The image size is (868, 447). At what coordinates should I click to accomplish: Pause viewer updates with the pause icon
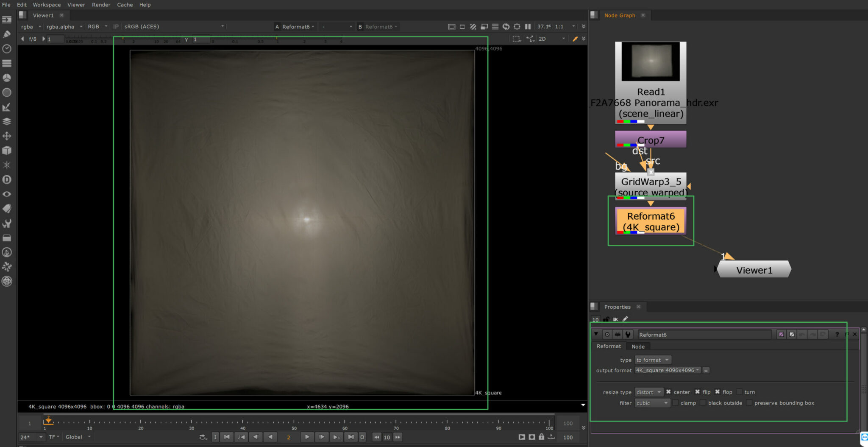click(528, 26)
